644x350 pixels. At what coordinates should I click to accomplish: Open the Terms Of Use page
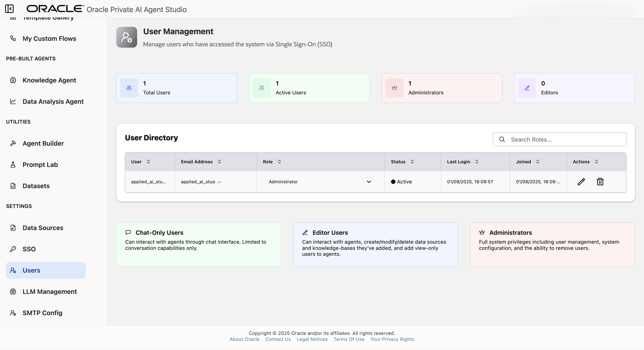tap(349, 339)
